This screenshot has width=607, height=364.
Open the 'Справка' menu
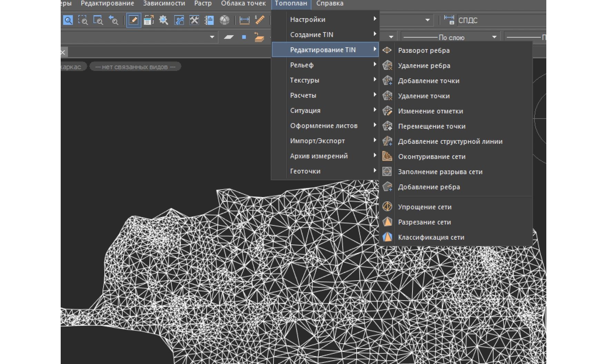pos(330,3)
